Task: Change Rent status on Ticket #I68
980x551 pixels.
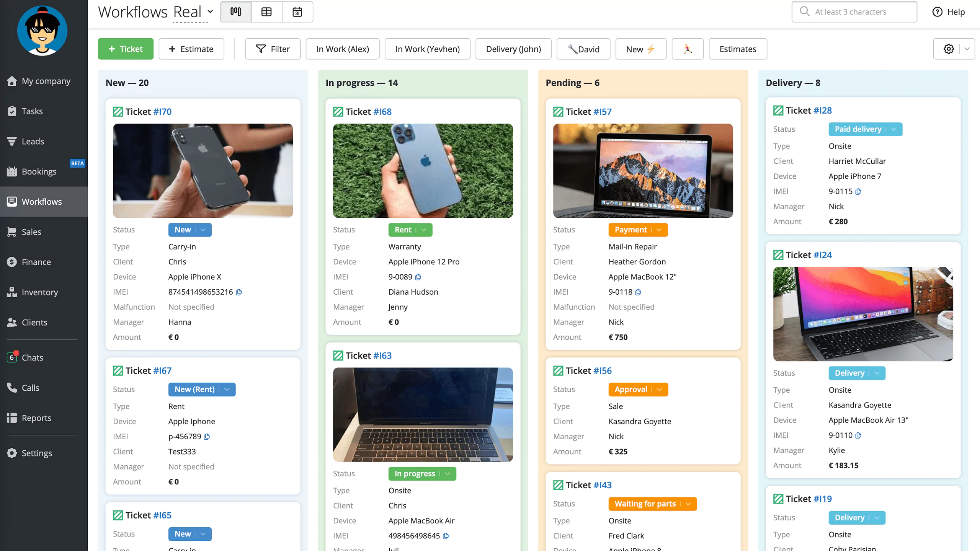Action: [410, 230]
